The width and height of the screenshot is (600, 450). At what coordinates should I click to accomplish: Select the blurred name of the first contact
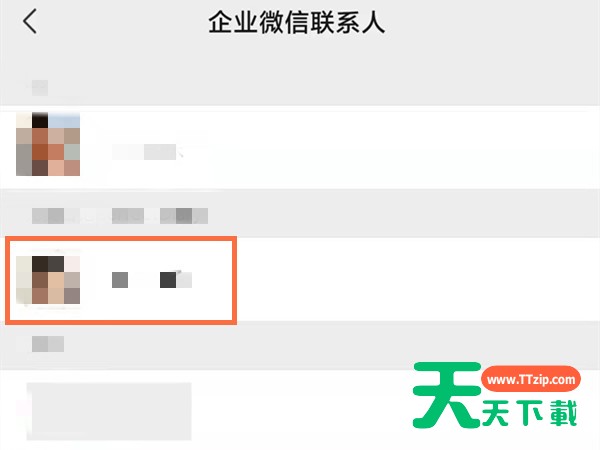pyautogui.click(x=147, y=152)
